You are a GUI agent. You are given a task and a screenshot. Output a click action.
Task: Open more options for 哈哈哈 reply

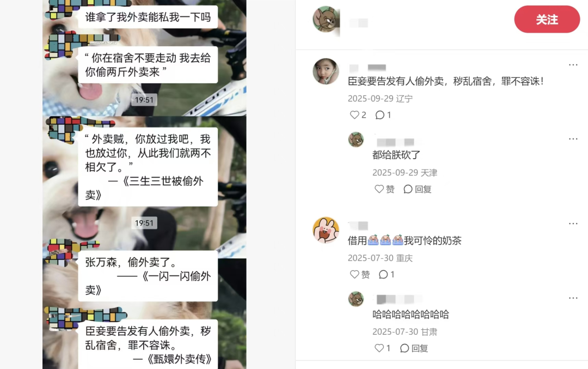(x=573, y=298)
